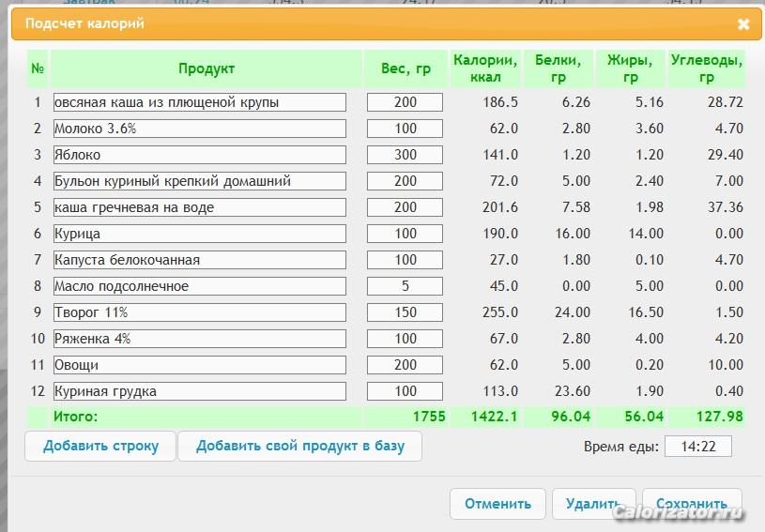Select the овсяная каша product field
The image size is (765, 532).
pyautogui.click(x=199, y=102)
